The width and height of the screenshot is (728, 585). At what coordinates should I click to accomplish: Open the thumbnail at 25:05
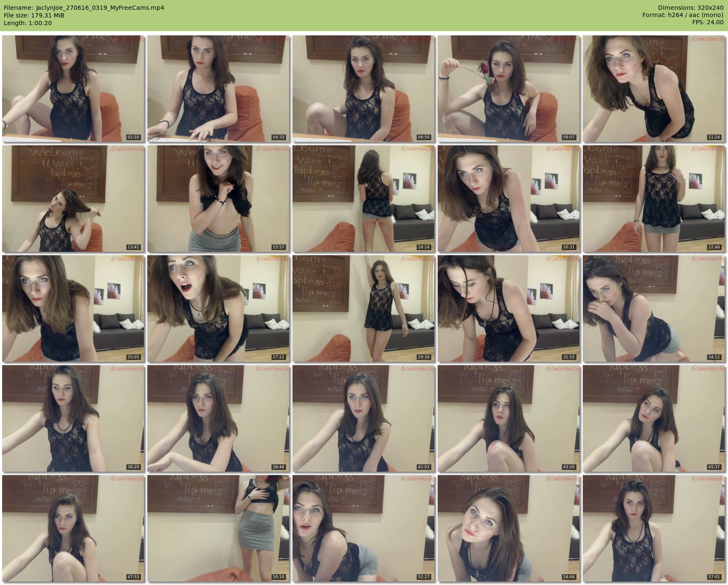click(x=73, y=308)
